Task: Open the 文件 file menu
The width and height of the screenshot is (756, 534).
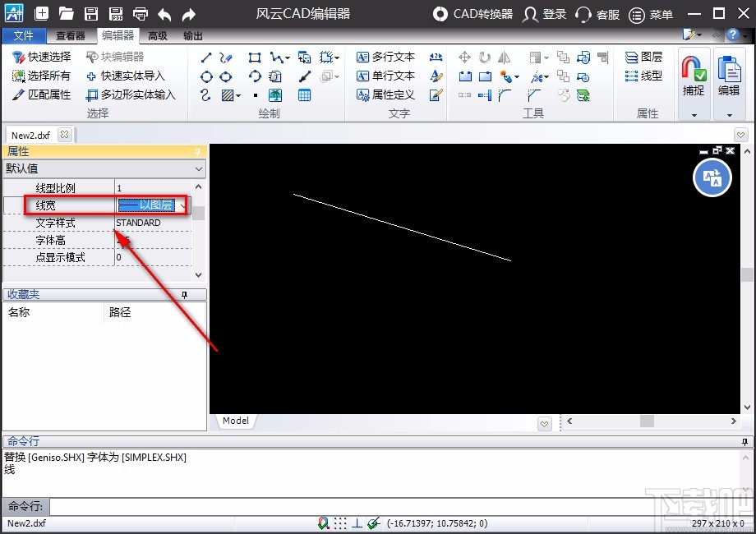Action: pos(24,35)
